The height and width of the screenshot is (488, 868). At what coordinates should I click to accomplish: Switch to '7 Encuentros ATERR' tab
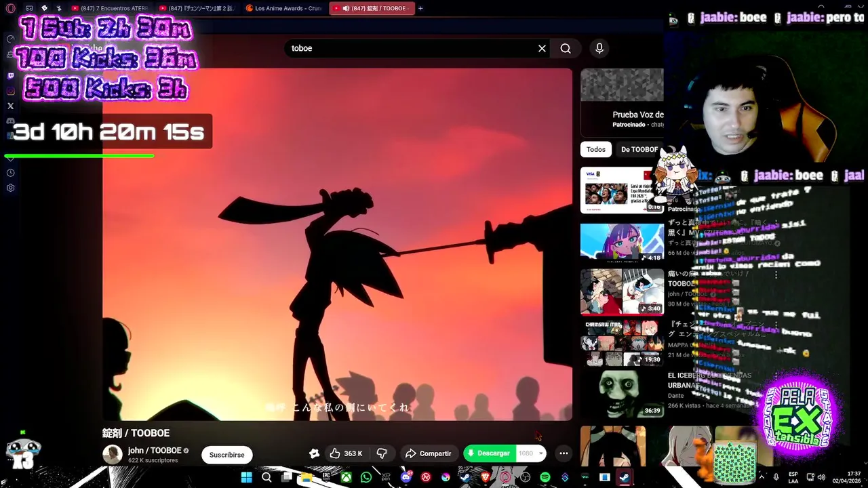[111, 8]
